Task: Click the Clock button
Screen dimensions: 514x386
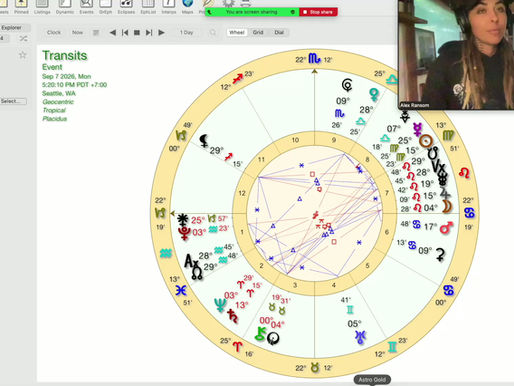Action: coord(54,32)
